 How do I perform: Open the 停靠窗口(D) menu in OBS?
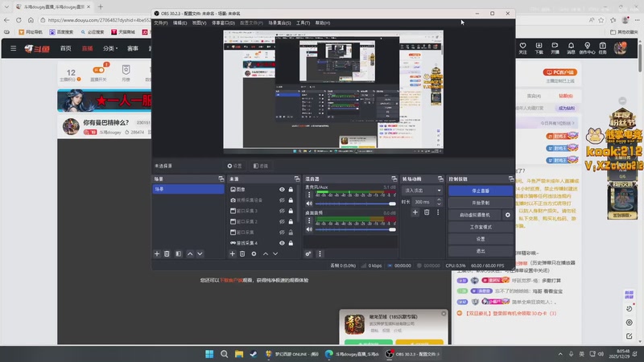[x=223, y=23]
